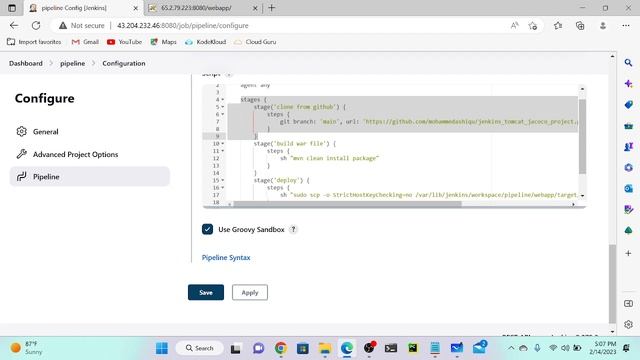Open the Favorites list icon
This screenshot has height=360, width=640.
click(558, 26)
